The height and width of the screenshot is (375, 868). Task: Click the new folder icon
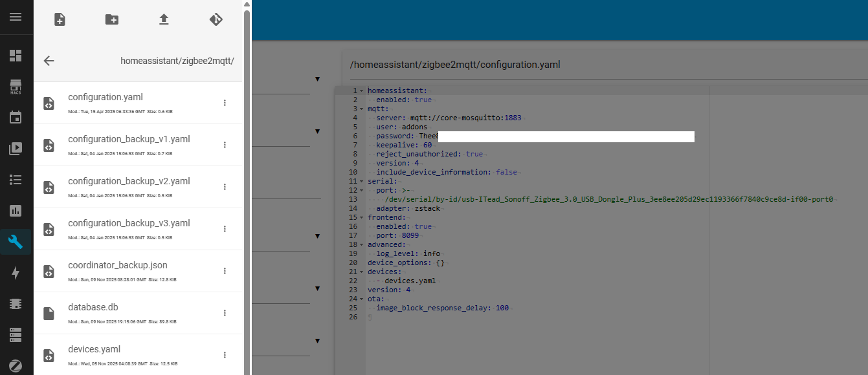tap(112, 19)
